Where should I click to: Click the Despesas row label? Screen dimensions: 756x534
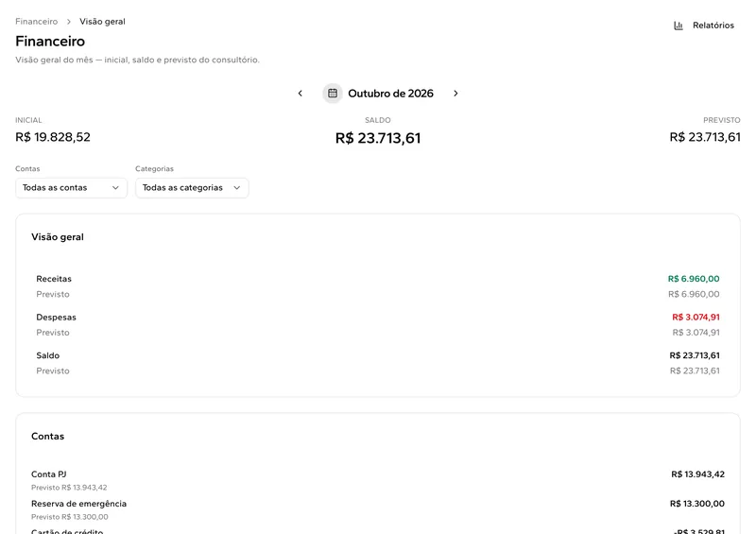(56, 318)
